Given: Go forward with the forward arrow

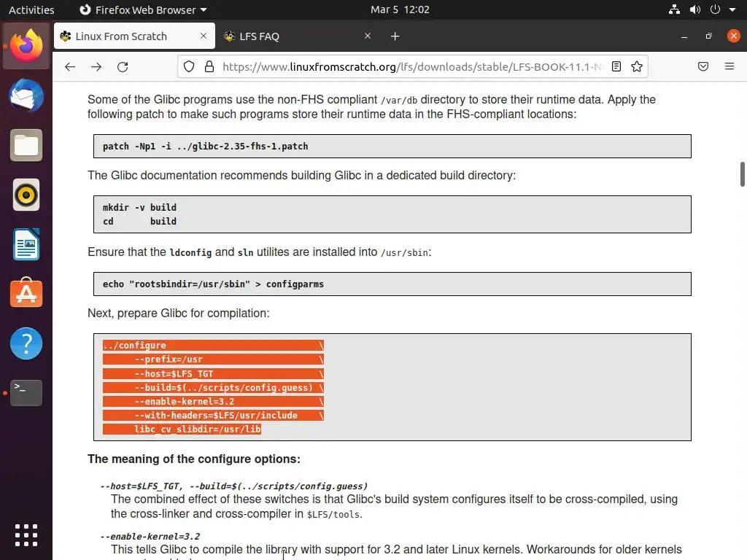Looking at the screenshot, I should coord(96,66).
